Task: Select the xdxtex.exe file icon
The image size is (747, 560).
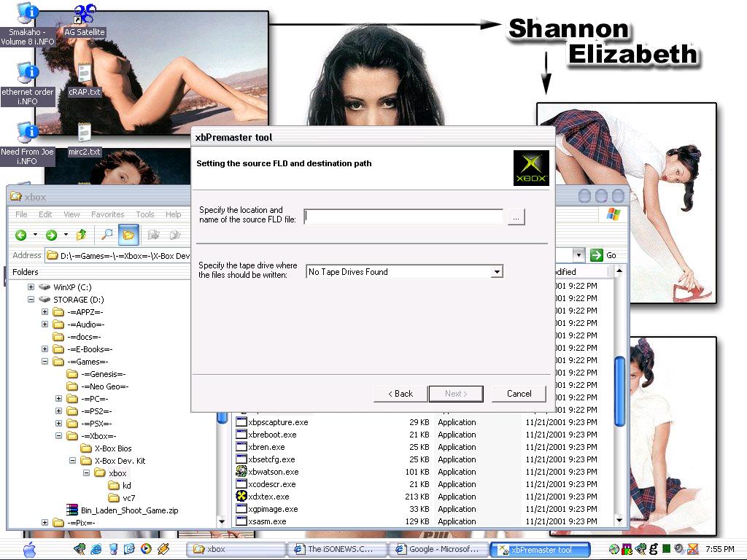Action: [x=241, y=496]
